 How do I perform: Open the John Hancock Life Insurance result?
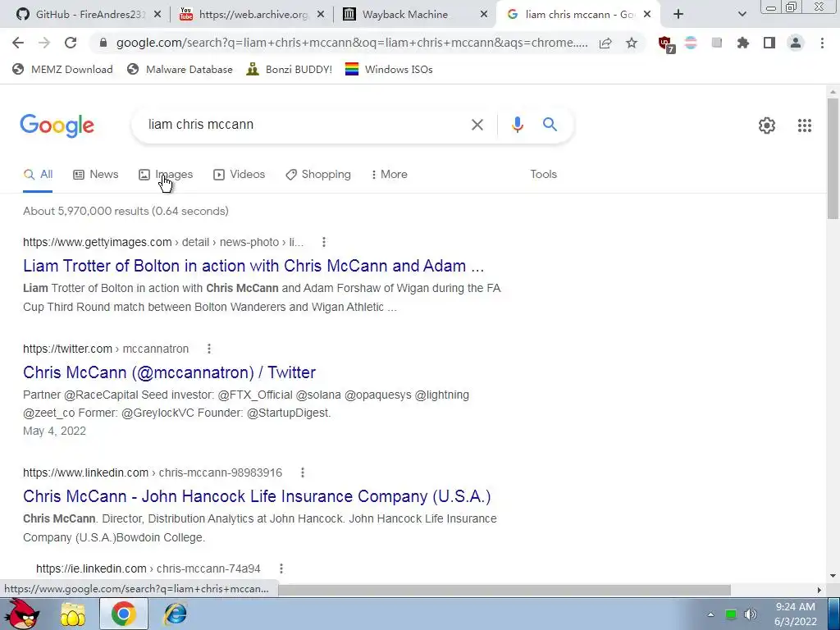[257, 496]
